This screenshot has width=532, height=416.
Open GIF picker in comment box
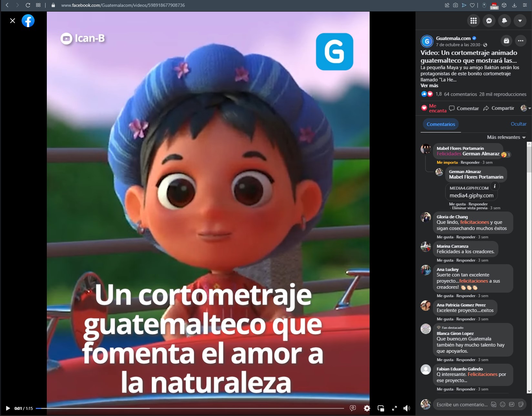pos(511,404)
